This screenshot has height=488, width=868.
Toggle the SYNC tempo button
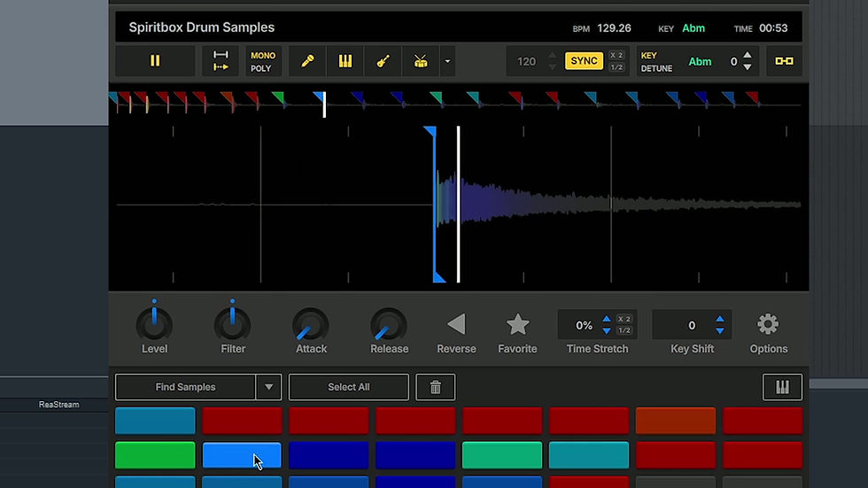(x=584, y=61)
